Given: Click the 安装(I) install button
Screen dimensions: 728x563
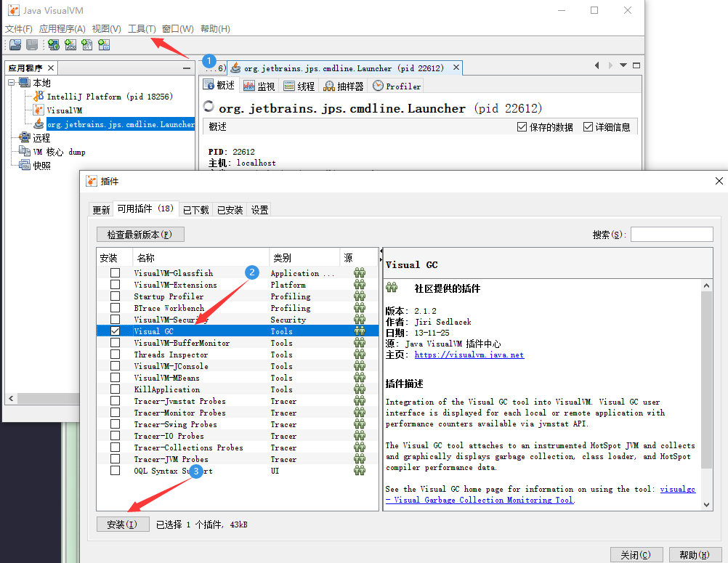Looking at the screenshot, I should (123, 524).
